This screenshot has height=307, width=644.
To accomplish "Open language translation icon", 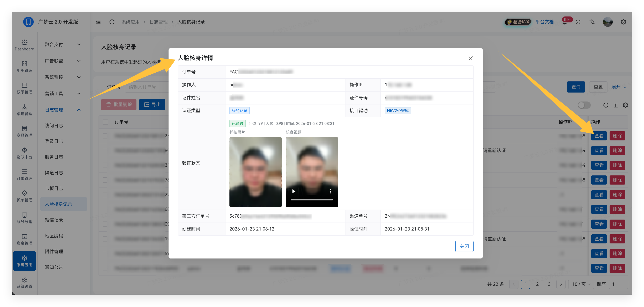I will (x=592, y=22).
